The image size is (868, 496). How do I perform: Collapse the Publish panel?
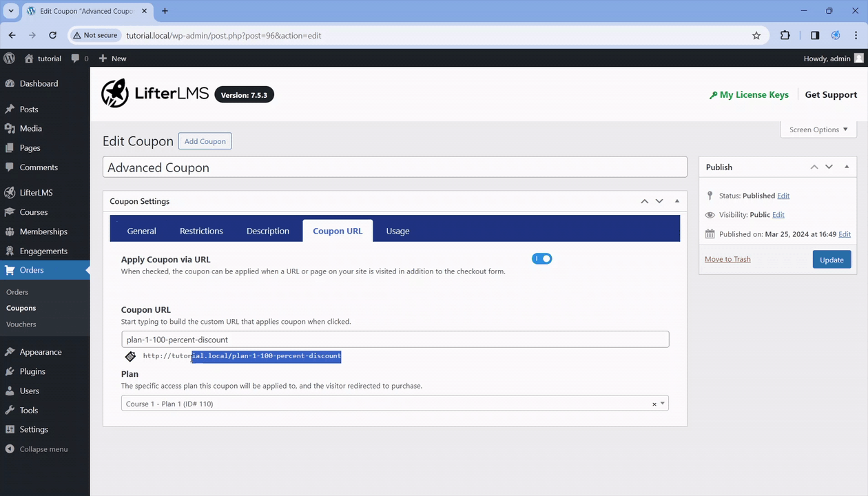(x=847, y=167)
